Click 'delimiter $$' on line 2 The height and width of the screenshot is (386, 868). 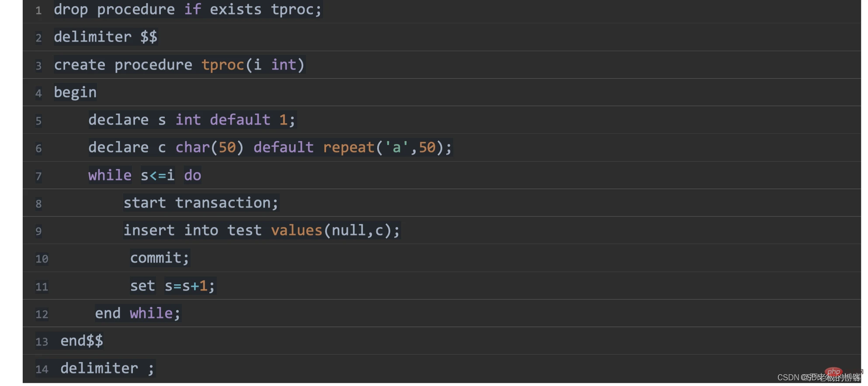(x=105, y=37)
